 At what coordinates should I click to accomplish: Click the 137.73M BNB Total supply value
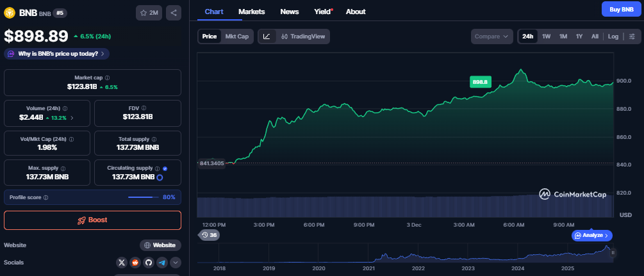pos(138,147)
